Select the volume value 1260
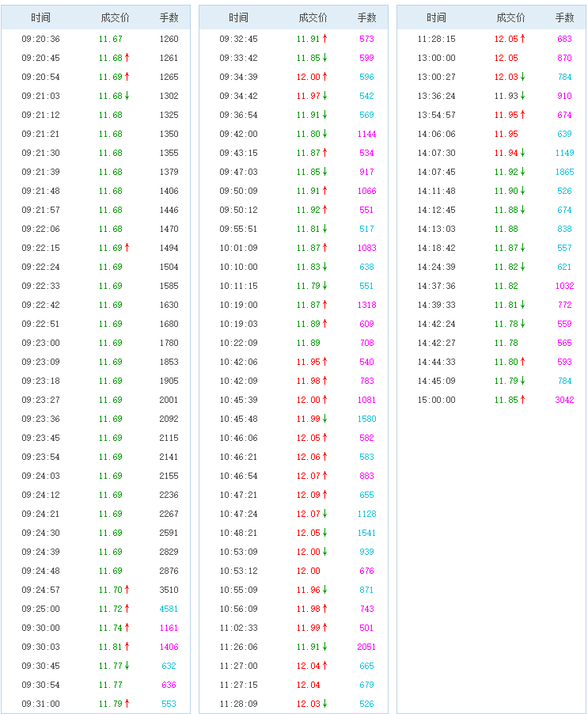 pyautogui.click(x=169, y=39)
